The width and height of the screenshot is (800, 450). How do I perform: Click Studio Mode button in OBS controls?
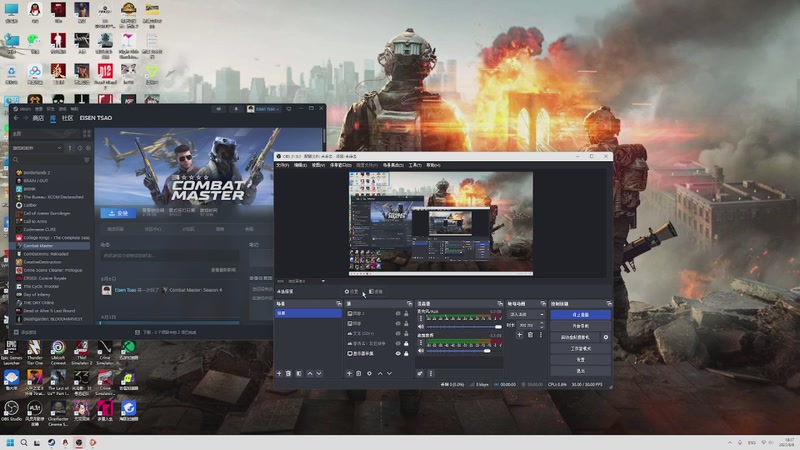(x=581, y=348)
